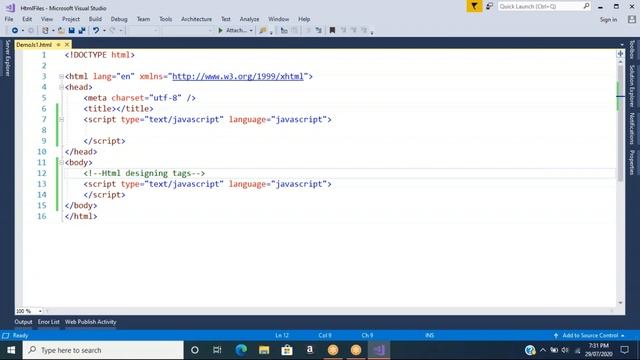Open the File menu
The height and width of the screenshot is (360, 640).
9,19
